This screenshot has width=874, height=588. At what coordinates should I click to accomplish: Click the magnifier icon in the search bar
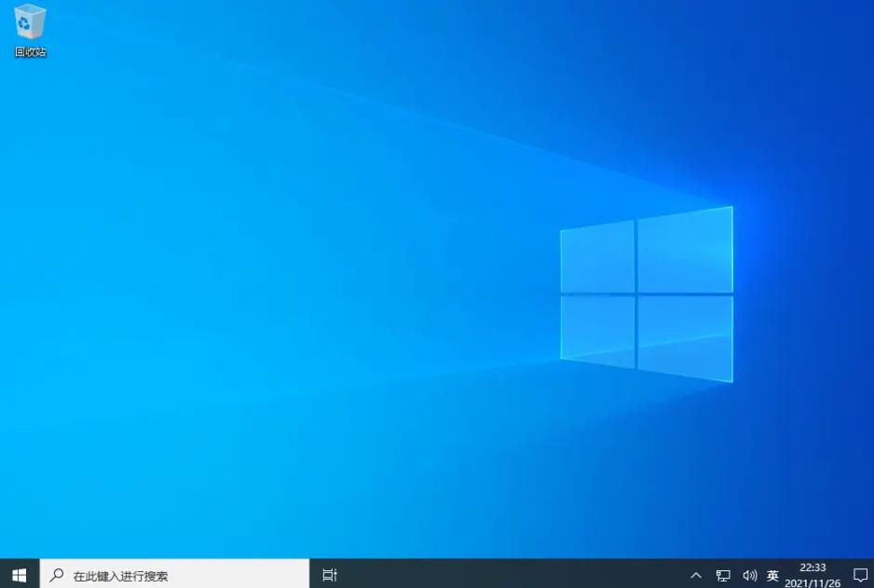pyautogui.click(x=58, y=575)
